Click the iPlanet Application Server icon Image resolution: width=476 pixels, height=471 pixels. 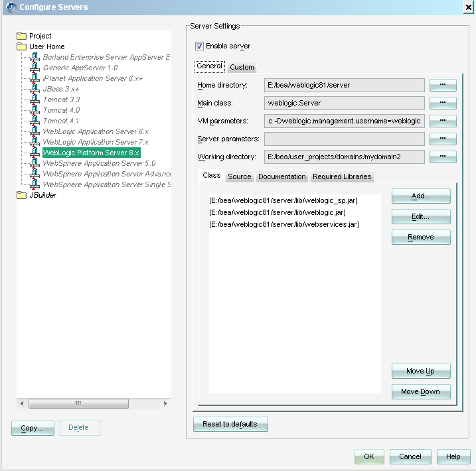[35, 78]
